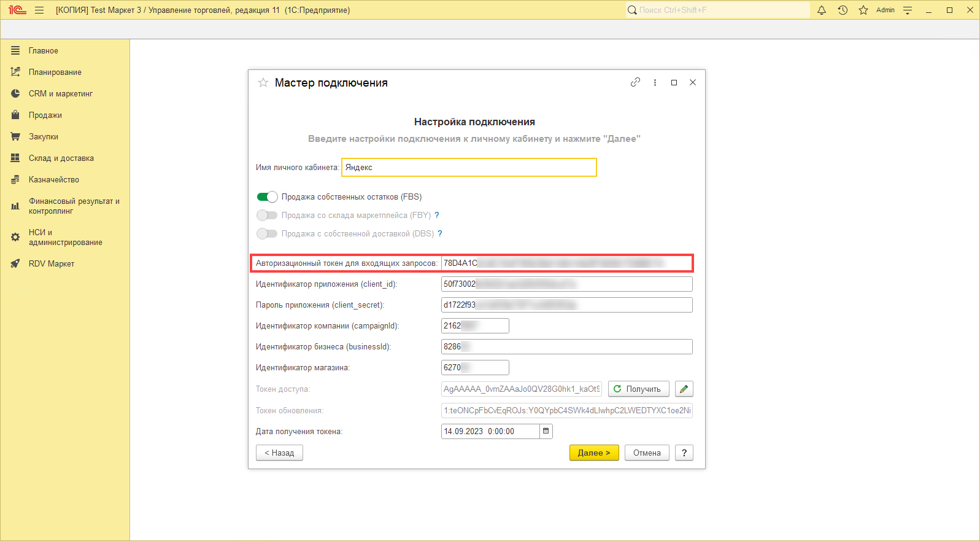Viewport: 980px width, 541px height.
Task: Show help question mark next to FBY
Action: tap(437, 216)
